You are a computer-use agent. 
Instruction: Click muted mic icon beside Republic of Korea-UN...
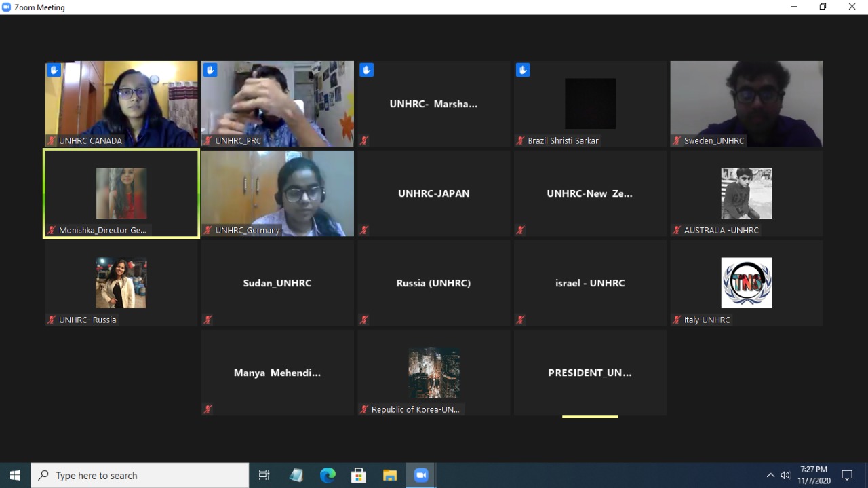pos(364,409)
